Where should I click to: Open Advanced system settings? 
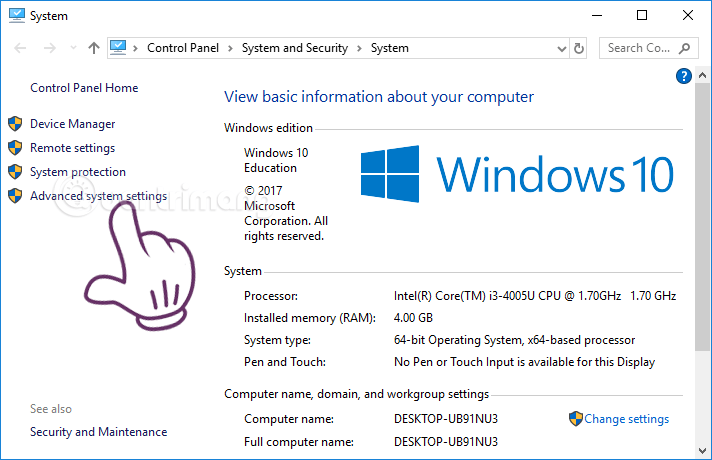coord(99,196)
